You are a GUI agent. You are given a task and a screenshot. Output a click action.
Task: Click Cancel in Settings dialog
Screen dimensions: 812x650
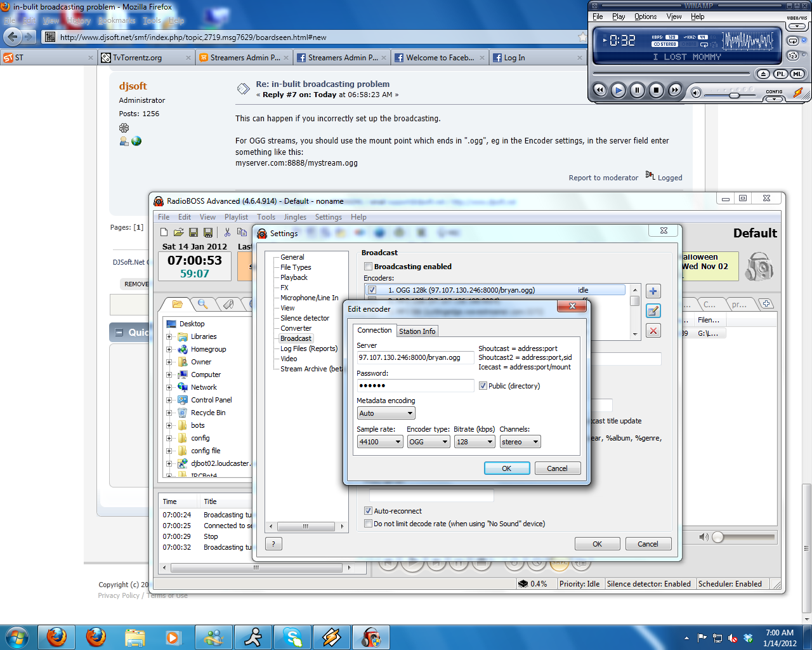click(648, 544)
